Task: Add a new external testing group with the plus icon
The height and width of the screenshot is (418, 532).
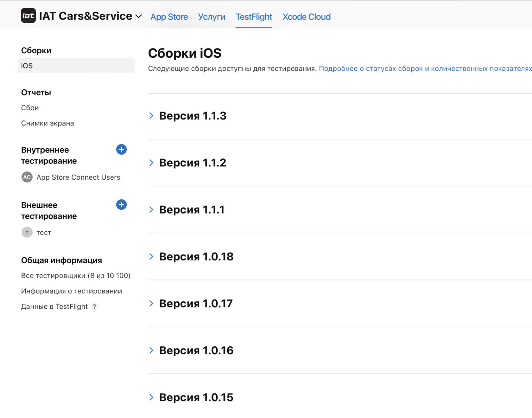Action: (121, 205)
